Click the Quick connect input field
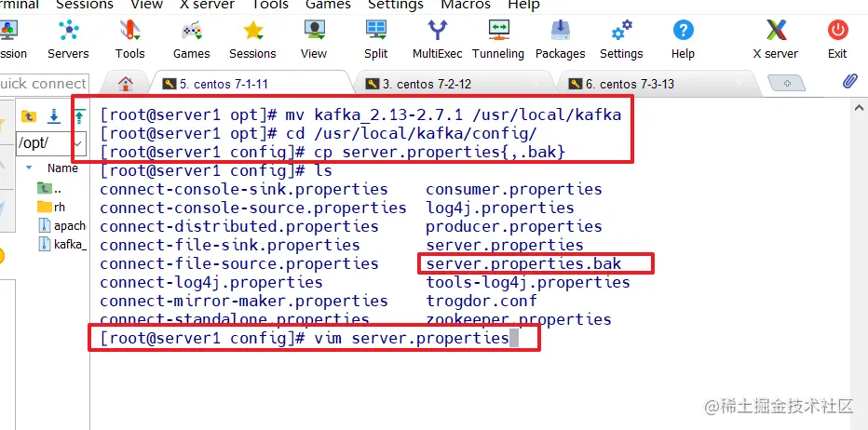The width and height of the screenshot is (868, 430). [x=44, y=84]
